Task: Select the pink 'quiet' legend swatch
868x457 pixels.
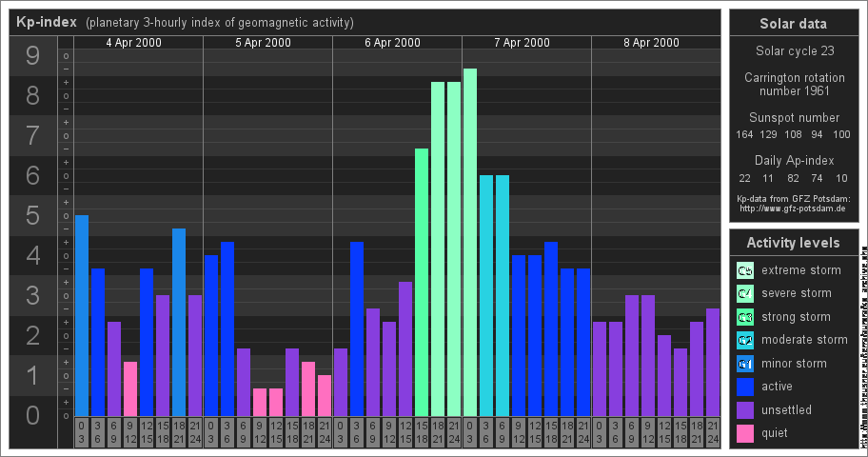Action: [x=744, y=433]
